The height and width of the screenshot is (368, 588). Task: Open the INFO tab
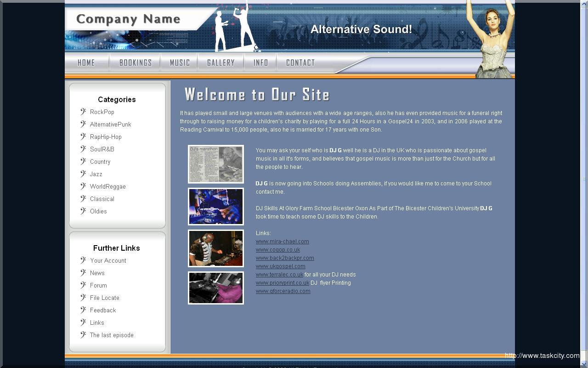click(x=260, y=63)
